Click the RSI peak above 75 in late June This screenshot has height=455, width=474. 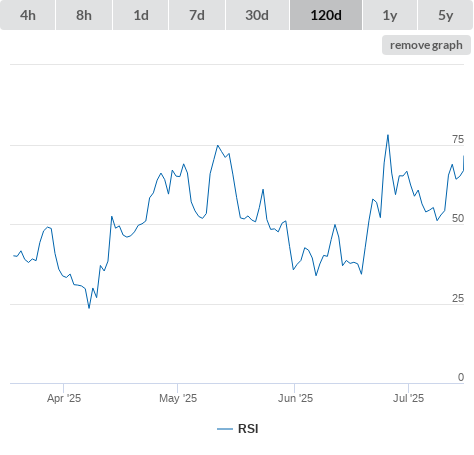click(x=388, y=135)
